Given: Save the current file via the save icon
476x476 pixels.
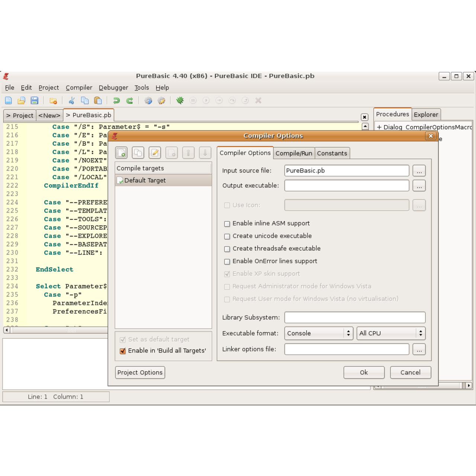Looking at the screenshot, I should [x=35, y=100].
